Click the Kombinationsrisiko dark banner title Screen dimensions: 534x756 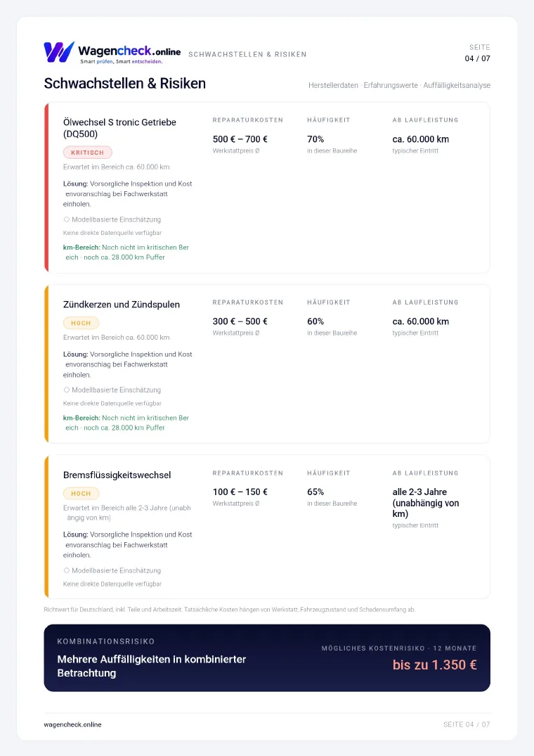(x=152, y=666)
